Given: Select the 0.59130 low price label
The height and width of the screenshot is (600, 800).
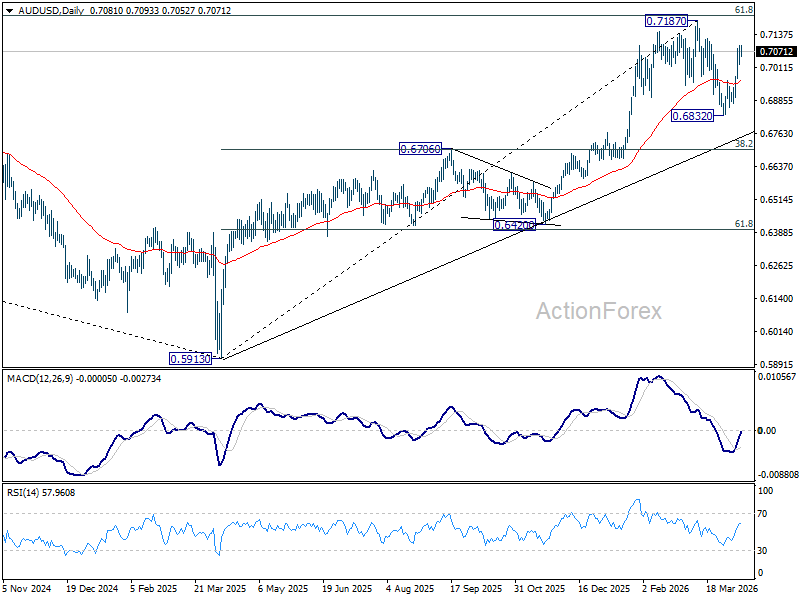Looking at the screenshot, I should [x=190, y=359].
